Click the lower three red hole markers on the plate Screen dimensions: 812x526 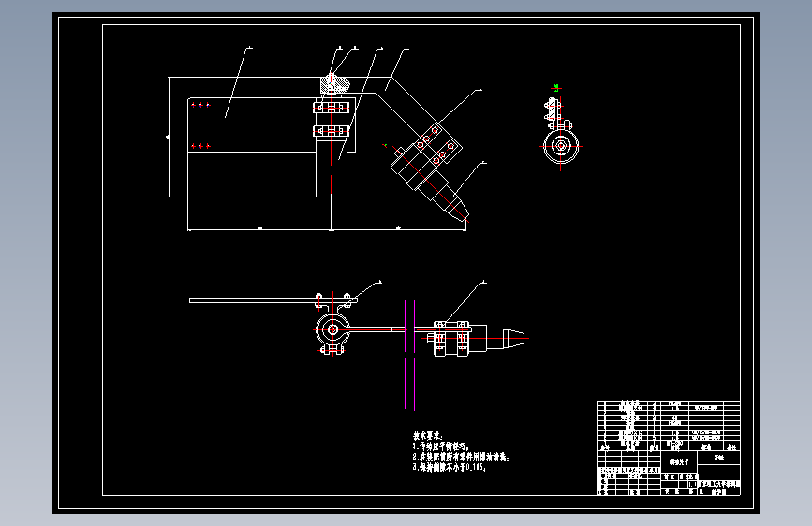[x=200, y=146]
